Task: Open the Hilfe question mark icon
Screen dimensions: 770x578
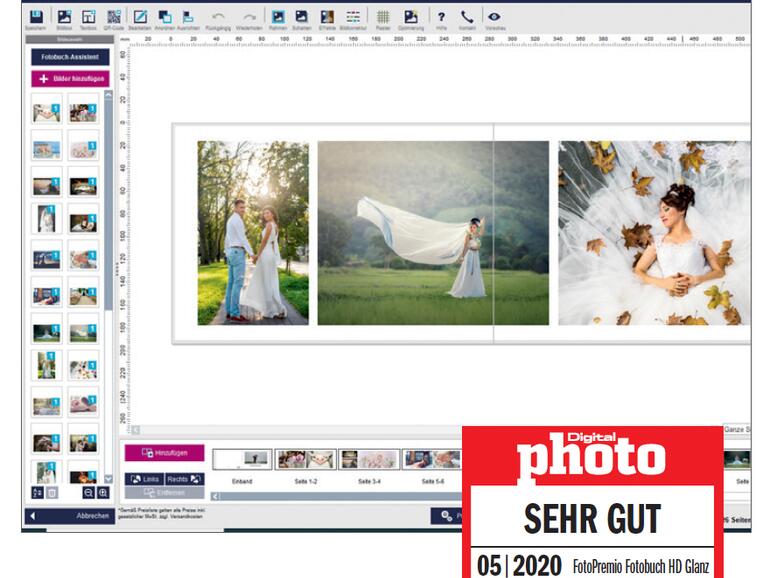Action: tap(441, 17)
